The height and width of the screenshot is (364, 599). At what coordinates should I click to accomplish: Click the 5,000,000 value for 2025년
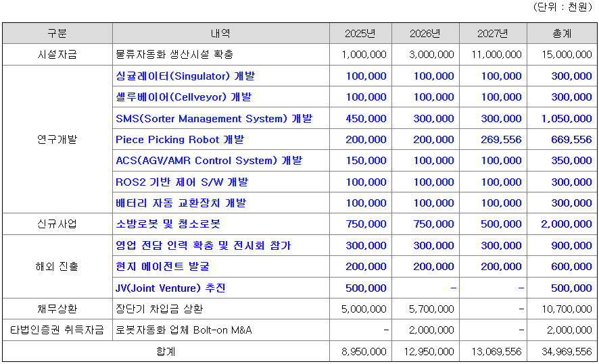(364, 309)
